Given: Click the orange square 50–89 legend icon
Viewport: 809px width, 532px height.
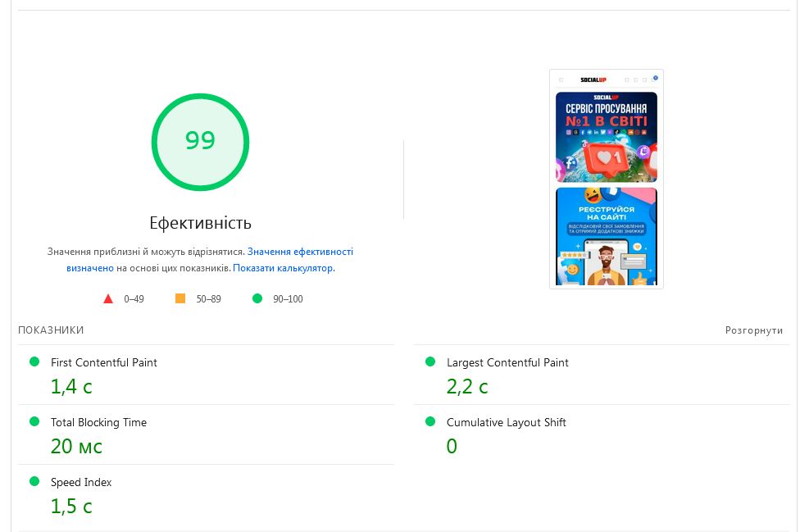Looking at the screenshot, I should pyautogui.click(x=180, y=299).
